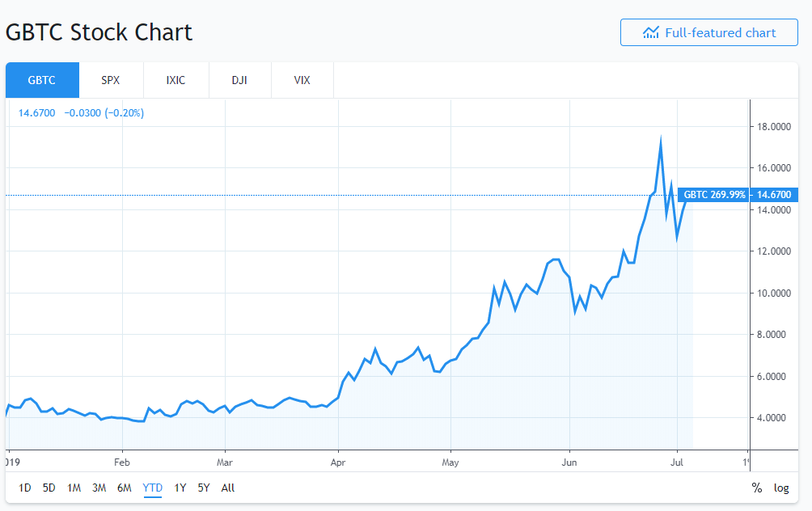
Task: Open the Full-featured chart button
Action: [x=709, y=32]
